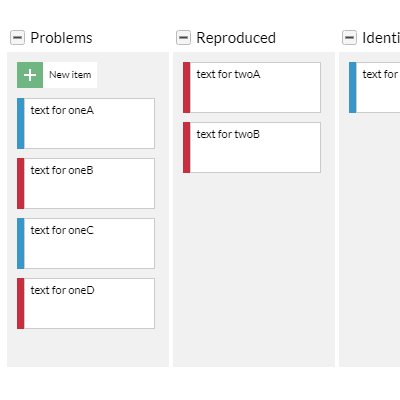Collapse the Reproduced column
This screenshot has height=400, width=400.
click(183, 37)
